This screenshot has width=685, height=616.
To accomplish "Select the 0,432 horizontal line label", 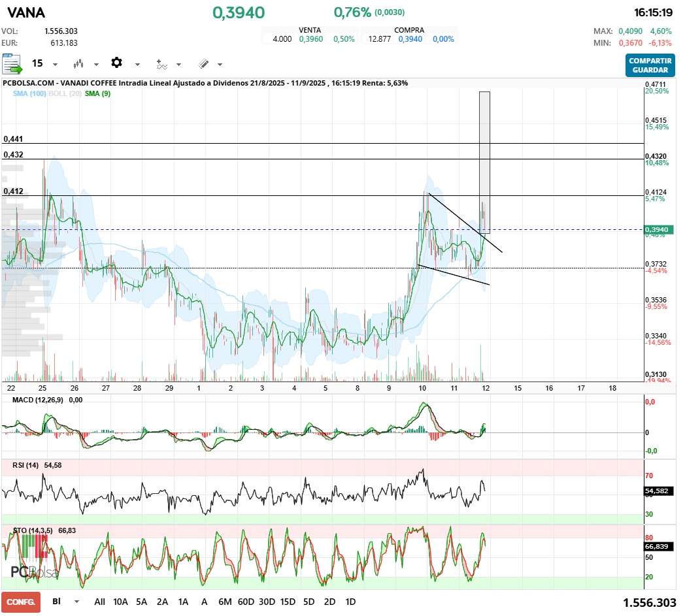I will 13,155.
